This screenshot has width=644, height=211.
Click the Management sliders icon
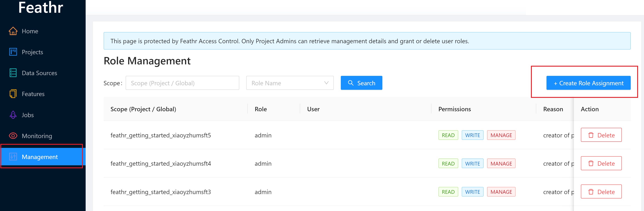click(x=13, y=157)
